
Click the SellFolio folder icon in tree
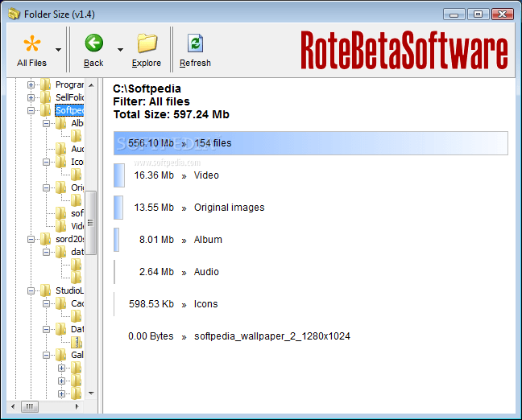tap(45, 97)
